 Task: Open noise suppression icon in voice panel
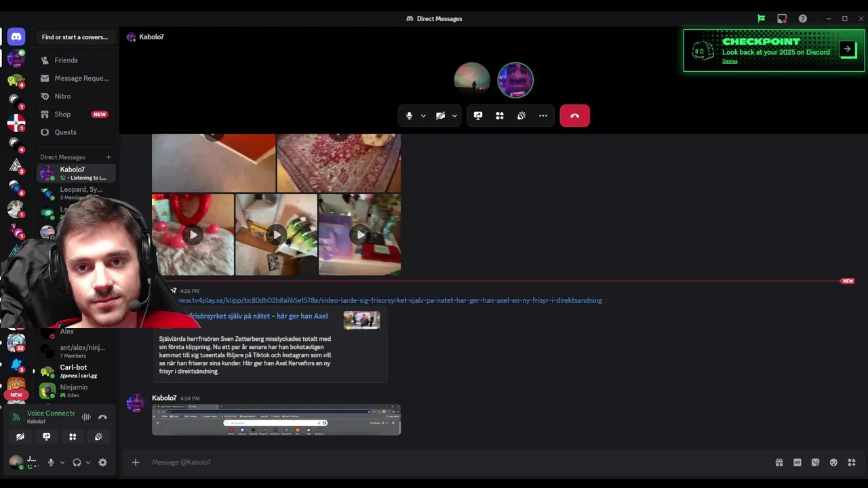click(86, 418)
